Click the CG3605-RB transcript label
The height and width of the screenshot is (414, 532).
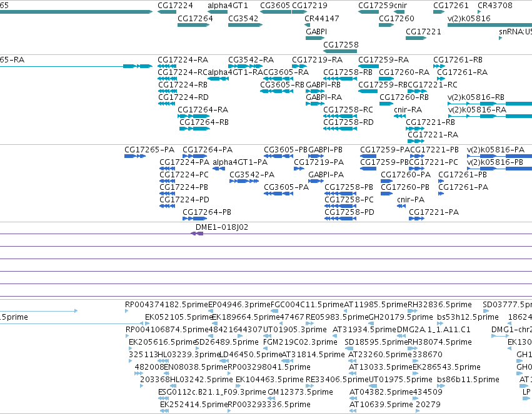click(283, 85)
